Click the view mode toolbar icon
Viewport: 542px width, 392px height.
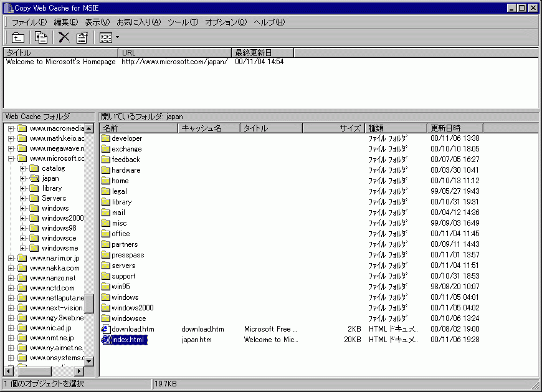pos(106,37)
